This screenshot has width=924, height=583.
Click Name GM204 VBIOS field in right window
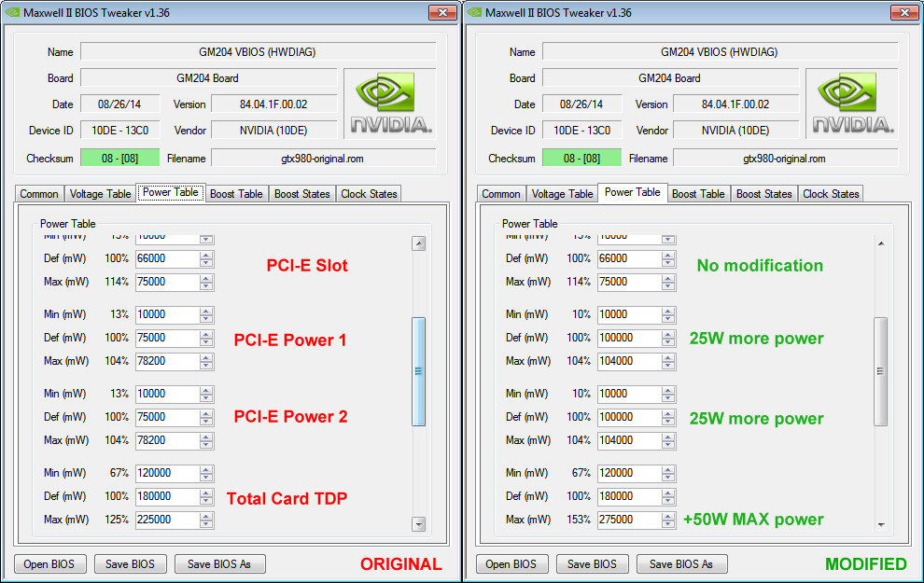721,52
